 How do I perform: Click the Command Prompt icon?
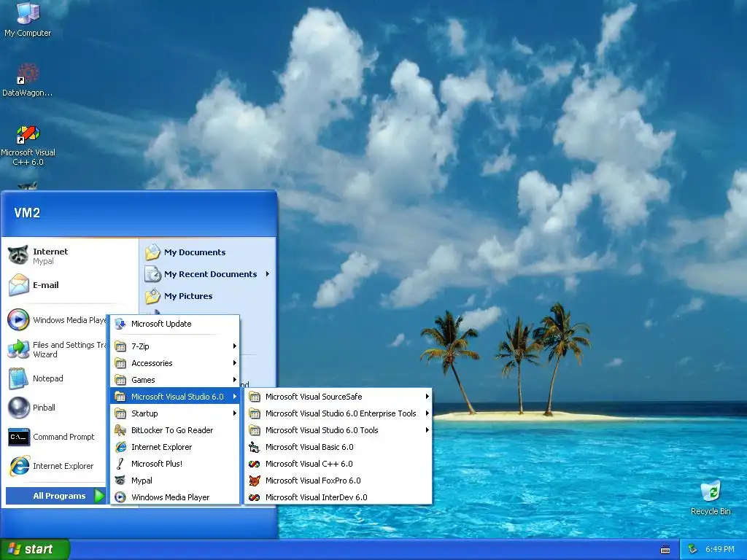click(18, 437)
